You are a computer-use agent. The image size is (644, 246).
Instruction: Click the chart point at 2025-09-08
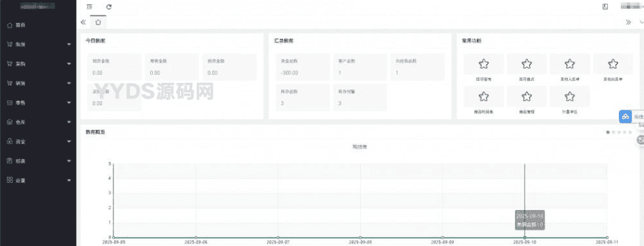tap(360, 237)
